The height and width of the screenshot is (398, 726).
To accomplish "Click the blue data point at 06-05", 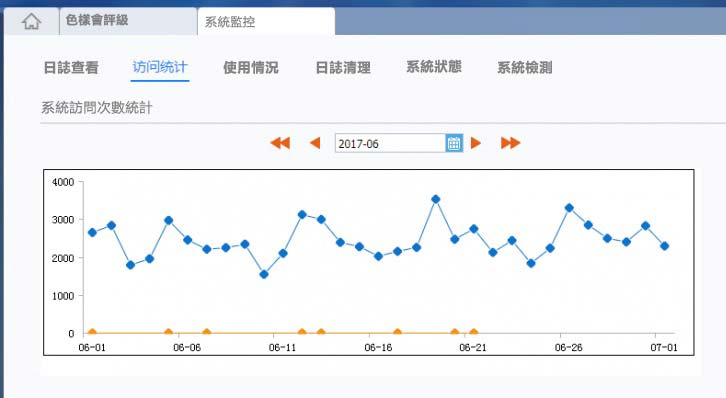I will click(x=169, y=220).
